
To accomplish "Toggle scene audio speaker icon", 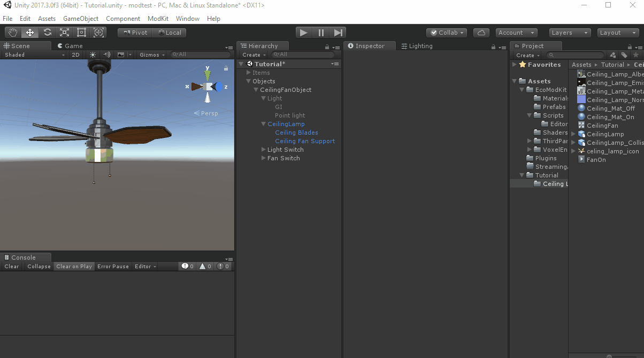I will point(106,55).
